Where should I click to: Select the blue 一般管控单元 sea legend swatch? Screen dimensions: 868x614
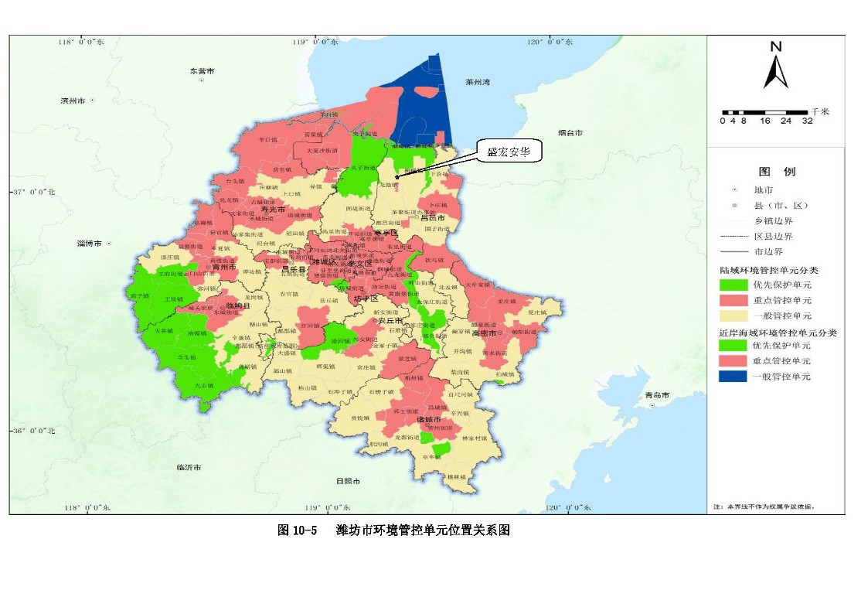coord(734,376)
